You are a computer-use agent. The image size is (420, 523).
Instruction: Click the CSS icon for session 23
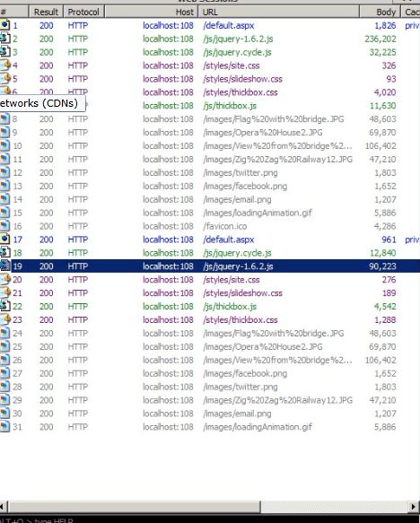[x=4, y=319]
